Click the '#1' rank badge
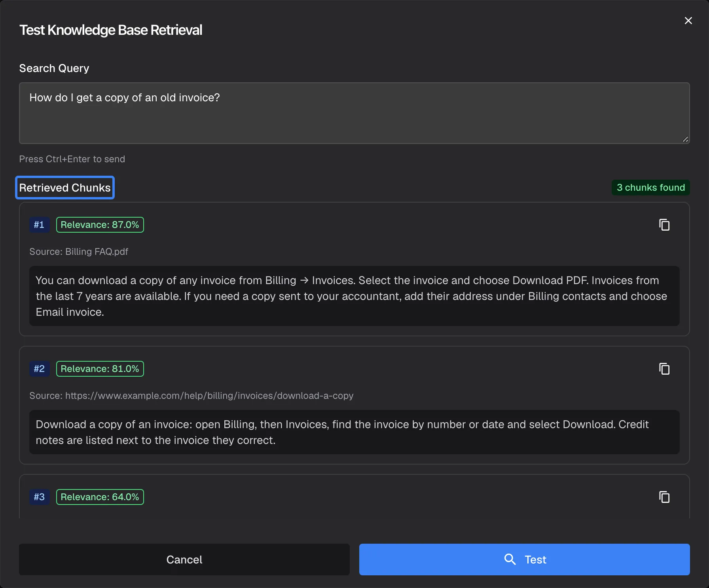The width and height of the screenshot is (709, 588). point(39,225)
